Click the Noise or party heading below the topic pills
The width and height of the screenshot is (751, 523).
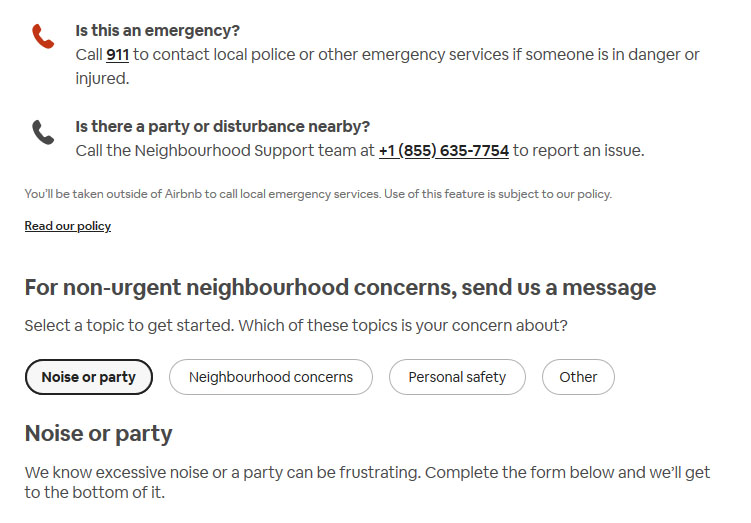(98, 433)
